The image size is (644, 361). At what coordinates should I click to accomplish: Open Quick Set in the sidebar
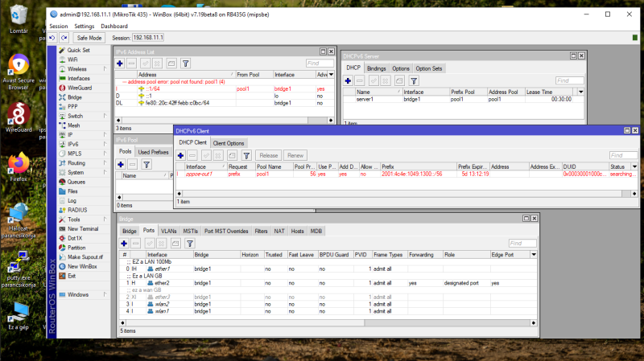pos(78,50)
